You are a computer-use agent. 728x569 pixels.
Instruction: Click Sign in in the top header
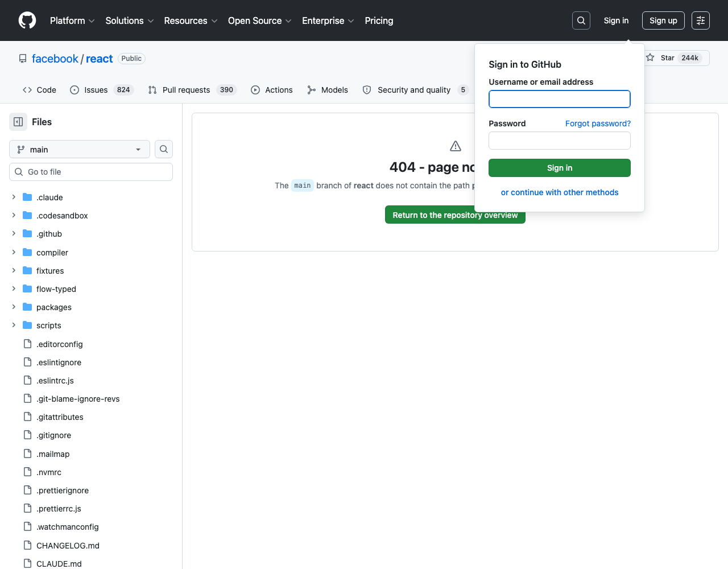click(616, 20)
